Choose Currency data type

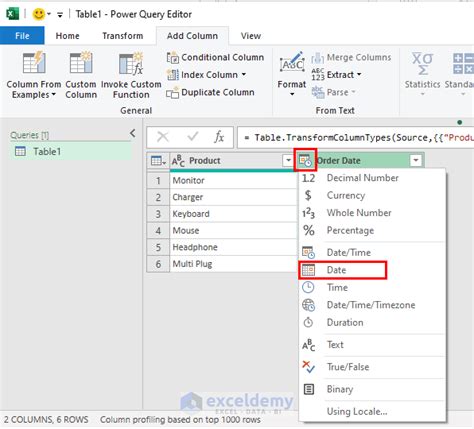(x=372, y=195)
